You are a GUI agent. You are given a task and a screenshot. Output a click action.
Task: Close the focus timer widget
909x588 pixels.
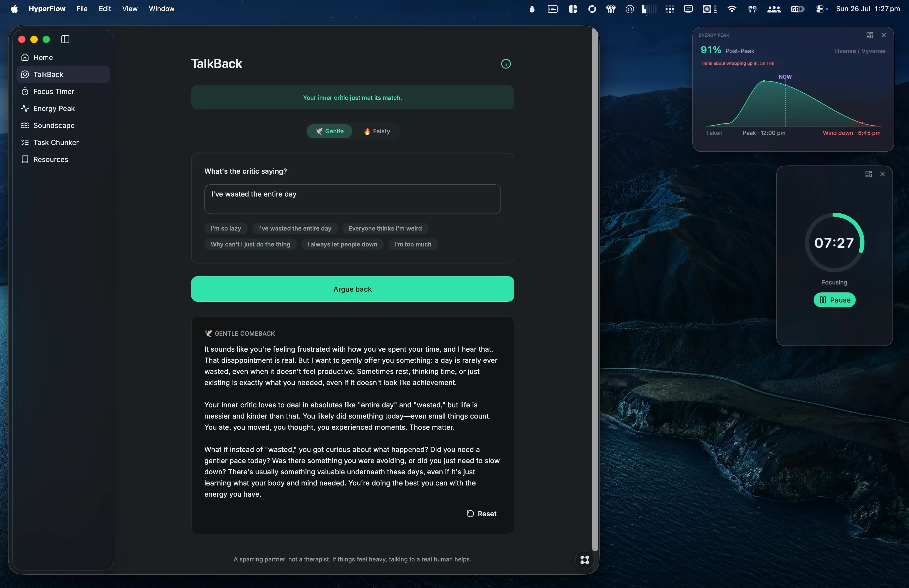[x=882, y=174]
